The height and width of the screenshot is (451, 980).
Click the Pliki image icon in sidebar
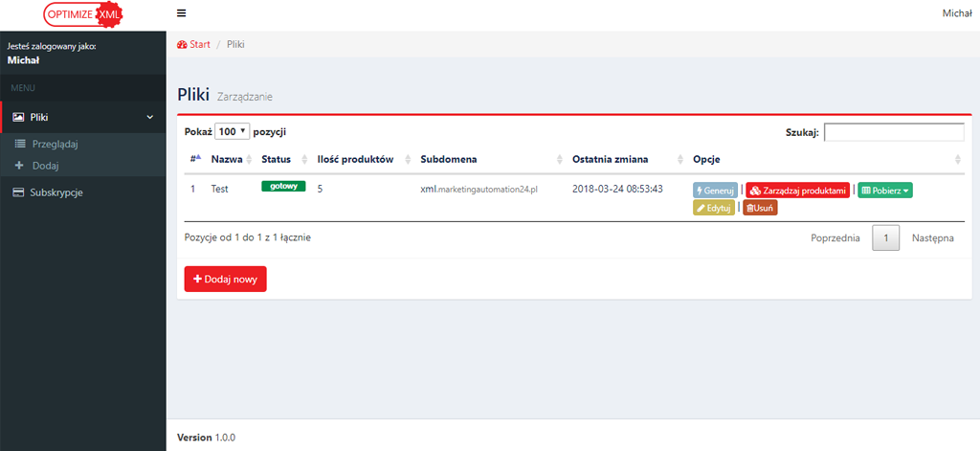[x=18, y=118]
